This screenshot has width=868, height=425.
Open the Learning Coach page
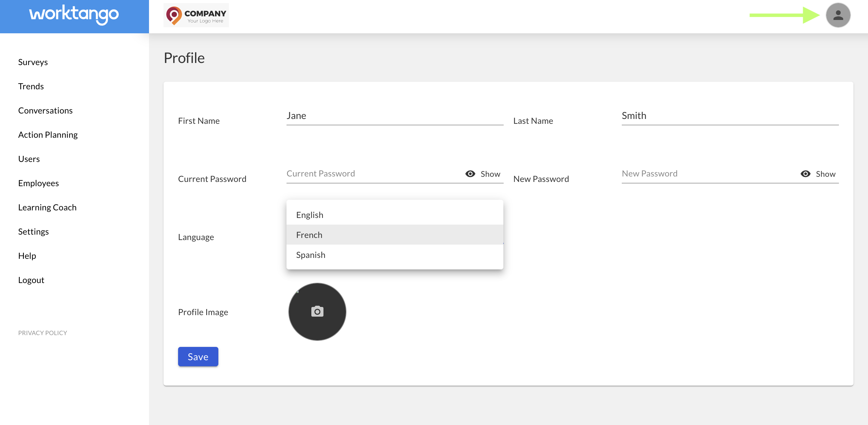click(47, 207)
